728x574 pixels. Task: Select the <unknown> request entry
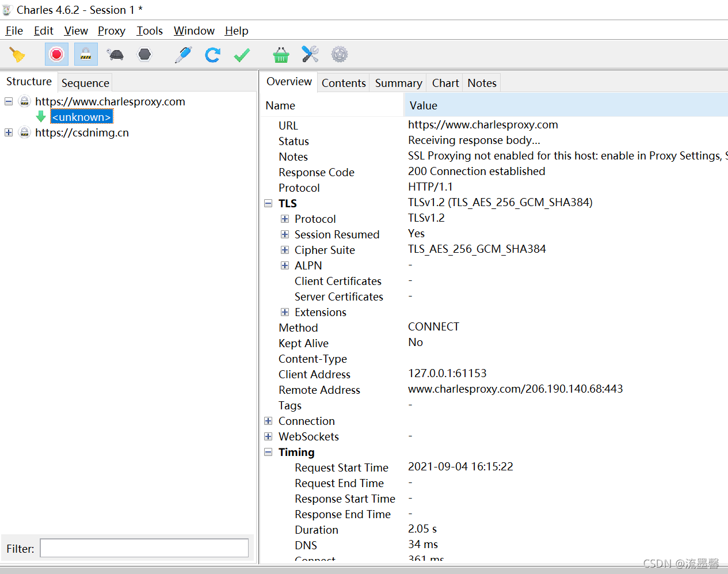click(x=82, y=117)
